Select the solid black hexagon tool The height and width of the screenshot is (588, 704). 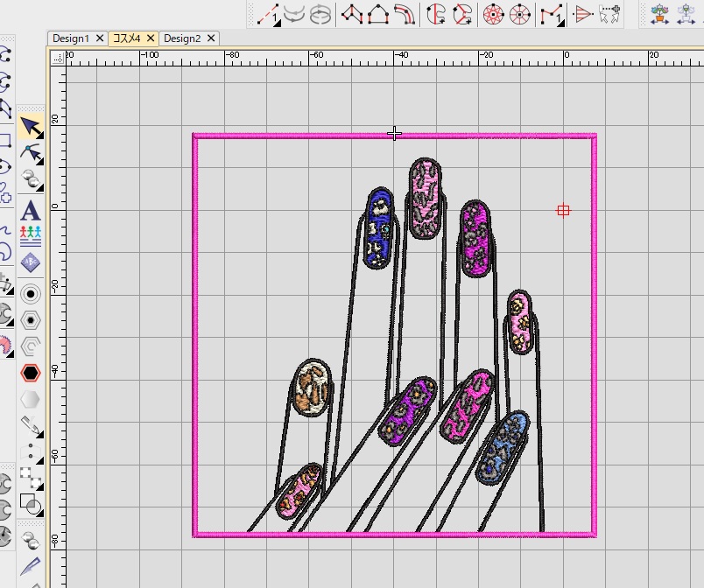point(31,373)
